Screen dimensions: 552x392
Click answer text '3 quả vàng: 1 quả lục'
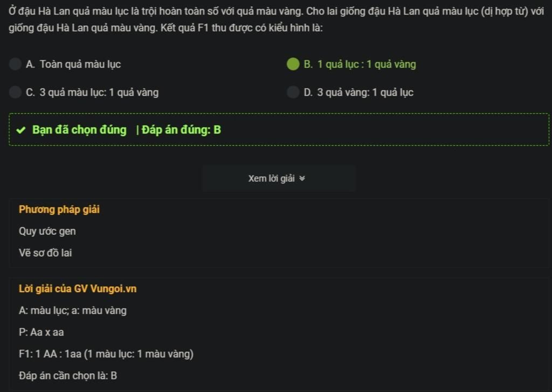365,93
